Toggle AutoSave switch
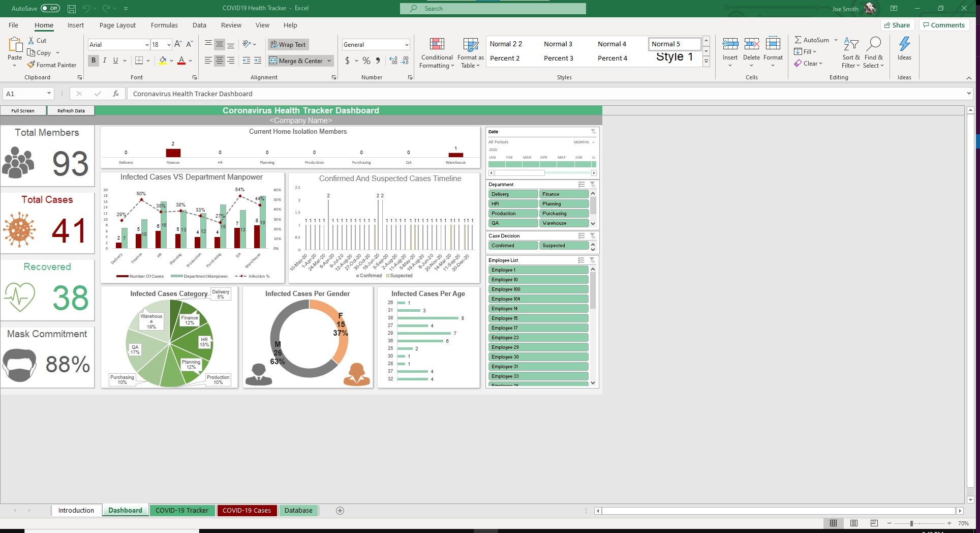980x533 pixels. (x=50, y=8)
